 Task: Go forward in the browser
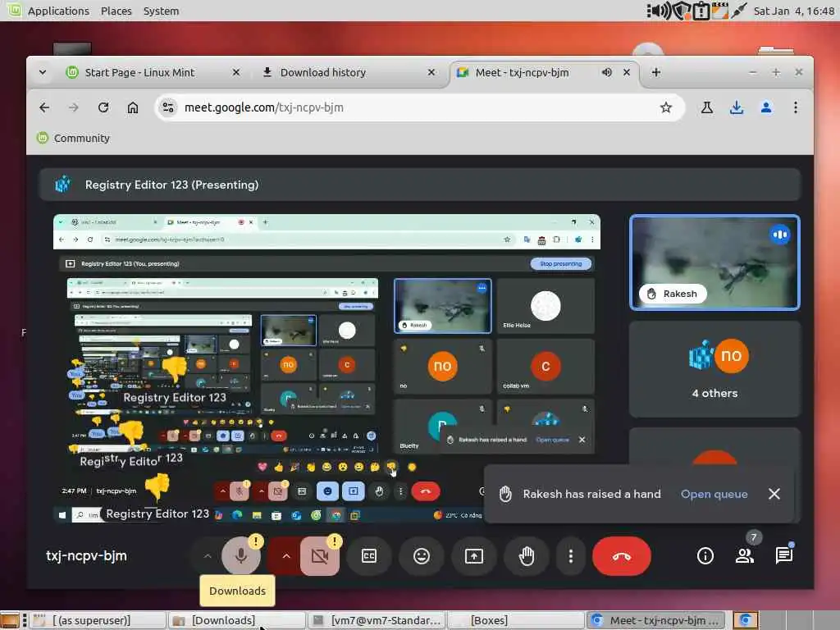pos(73,107)
